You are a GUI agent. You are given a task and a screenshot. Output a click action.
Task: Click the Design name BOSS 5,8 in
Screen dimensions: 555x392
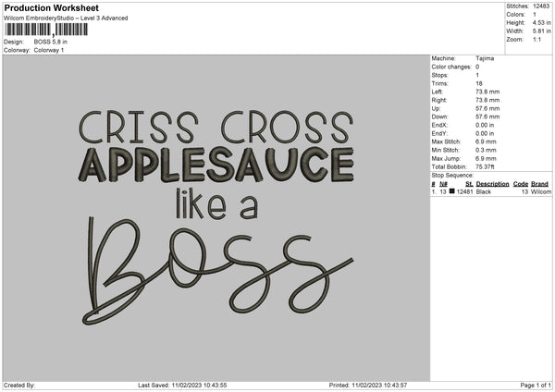pyautogui.click(x=52, y=43)
